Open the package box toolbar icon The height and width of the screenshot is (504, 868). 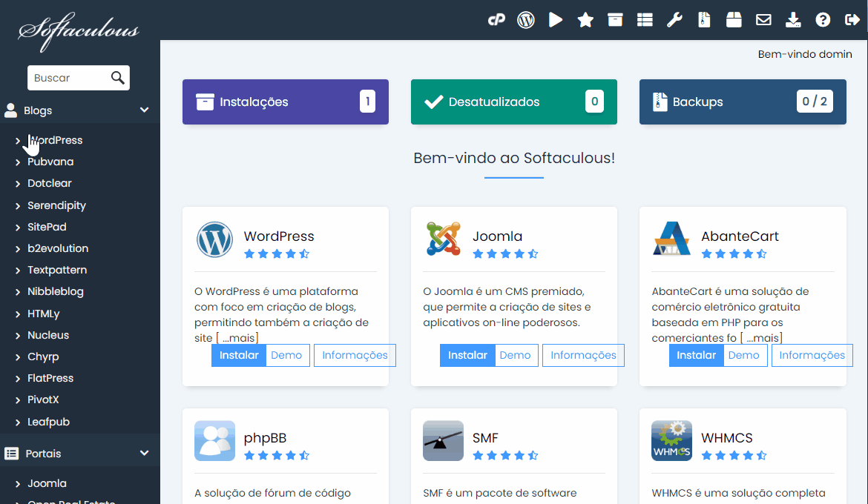click(734, 21)
